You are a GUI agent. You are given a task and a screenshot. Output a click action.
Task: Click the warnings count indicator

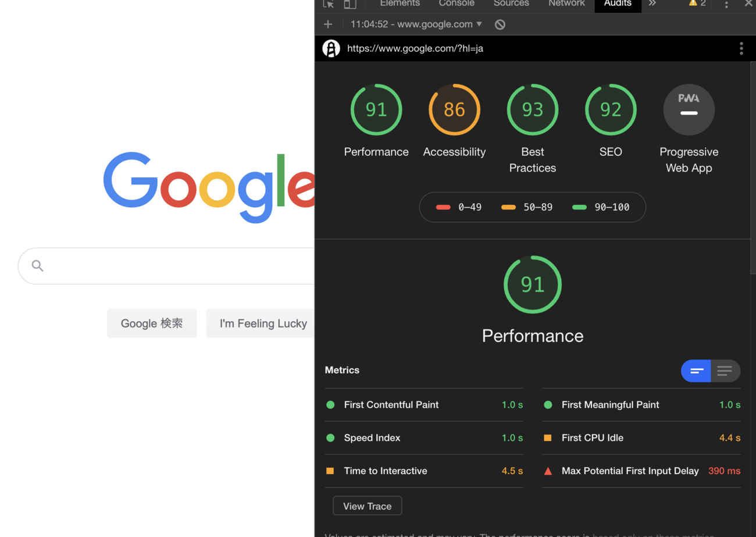point(697,3)
